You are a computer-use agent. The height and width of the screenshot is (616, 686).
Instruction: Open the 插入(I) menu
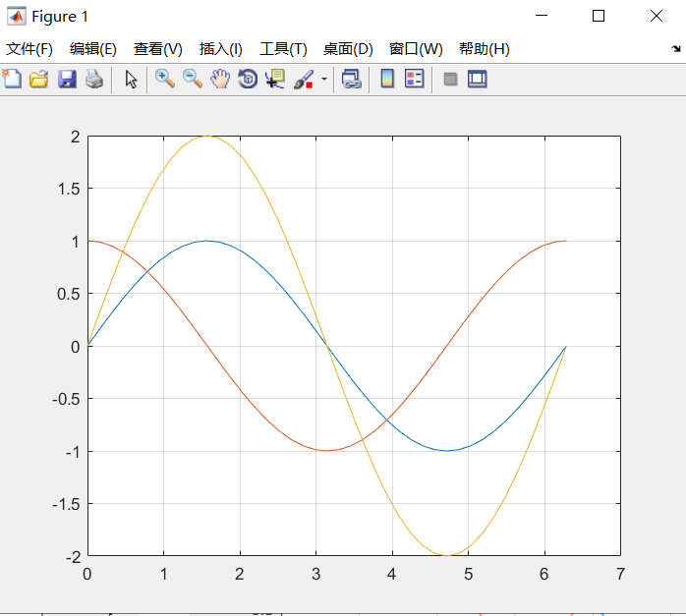(x=221, y=49)
